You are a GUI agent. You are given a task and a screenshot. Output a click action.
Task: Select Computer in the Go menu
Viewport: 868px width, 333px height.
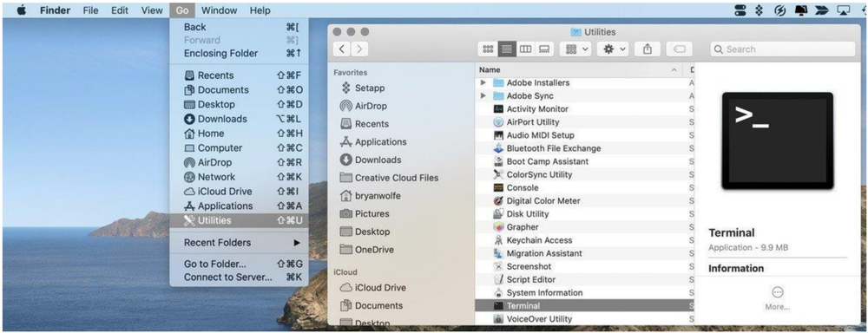[x=239, y=148]
